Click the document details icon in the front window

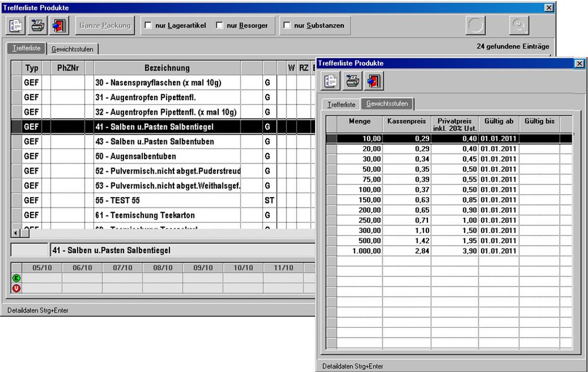tap(331, 81)
